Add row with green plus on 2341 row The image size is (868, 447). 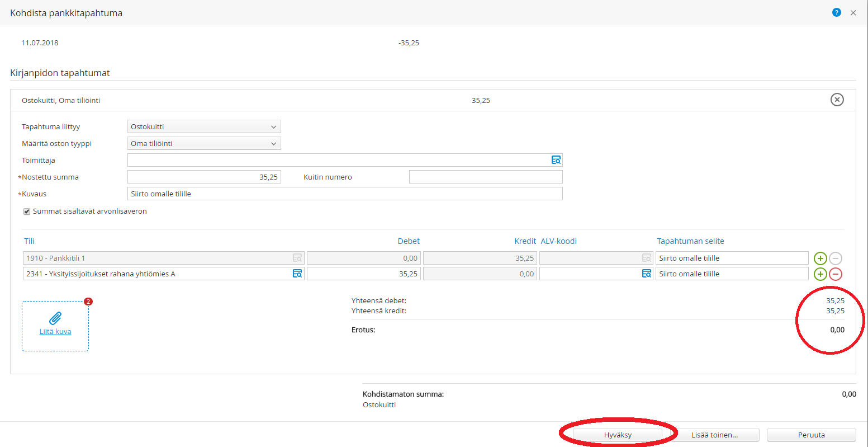[x=820, y=274]
